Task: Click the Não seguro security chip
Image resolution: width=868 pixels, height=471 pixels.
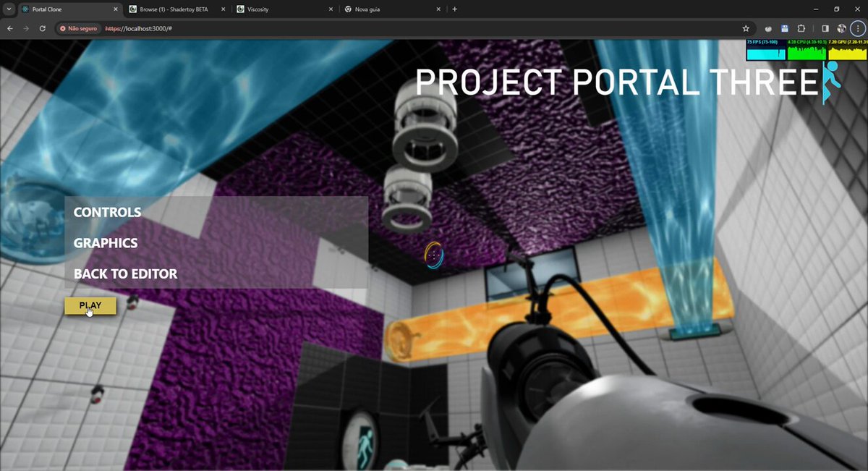Action: tap(80, 28)
